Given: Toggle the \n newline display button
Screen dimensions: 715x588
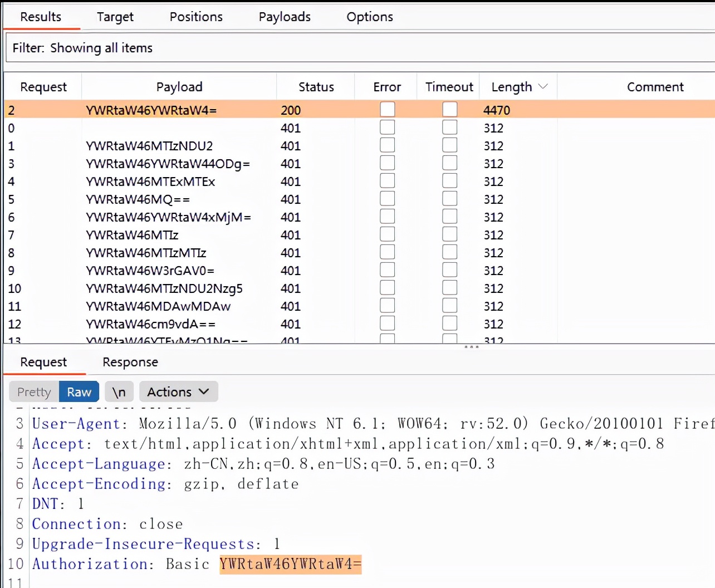Looking at the screenshot, I should point(119,392).
